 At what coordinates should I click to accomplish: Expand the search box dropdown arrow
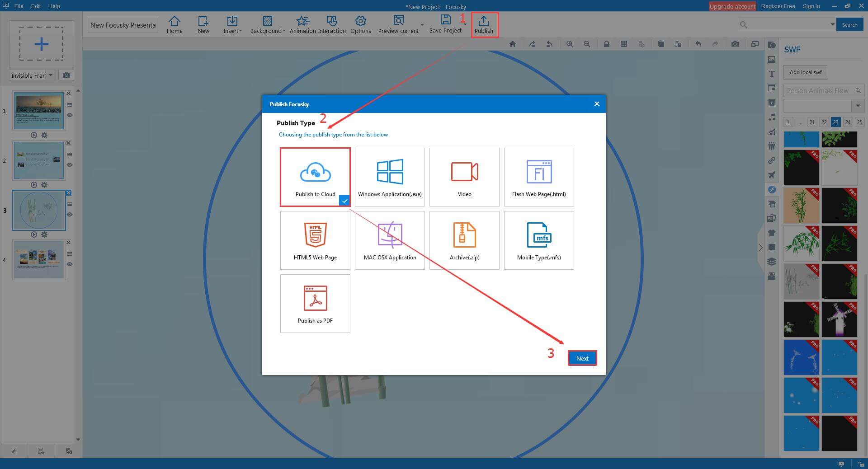coord(832,24)
